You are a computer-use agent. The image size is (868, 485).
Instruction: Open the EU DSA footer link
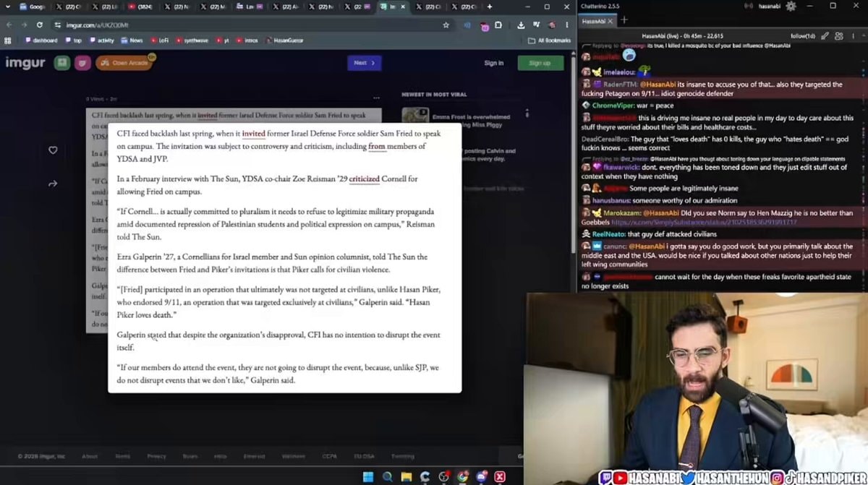tap(363, 456)
